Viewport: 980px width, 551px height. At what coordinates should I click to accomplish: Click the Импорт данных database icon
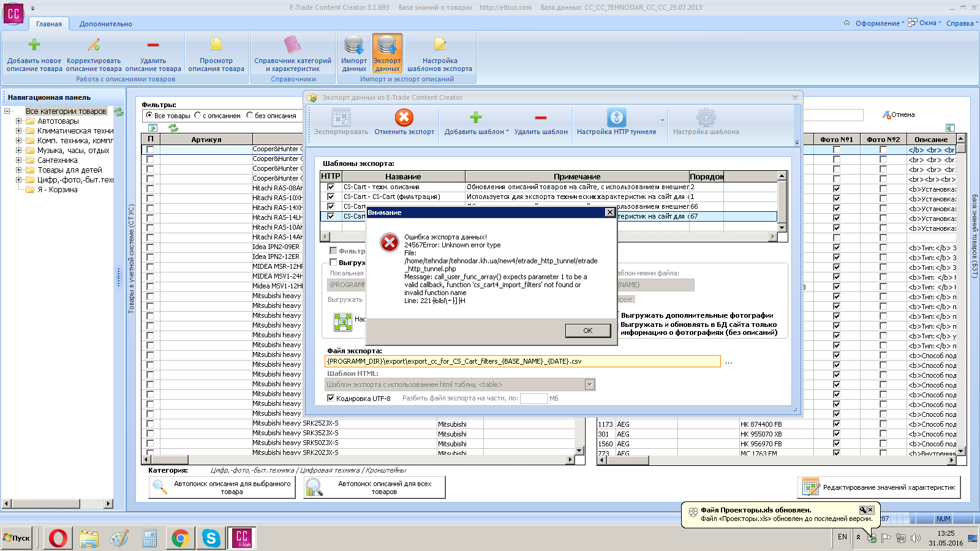[x=354, y=45]
